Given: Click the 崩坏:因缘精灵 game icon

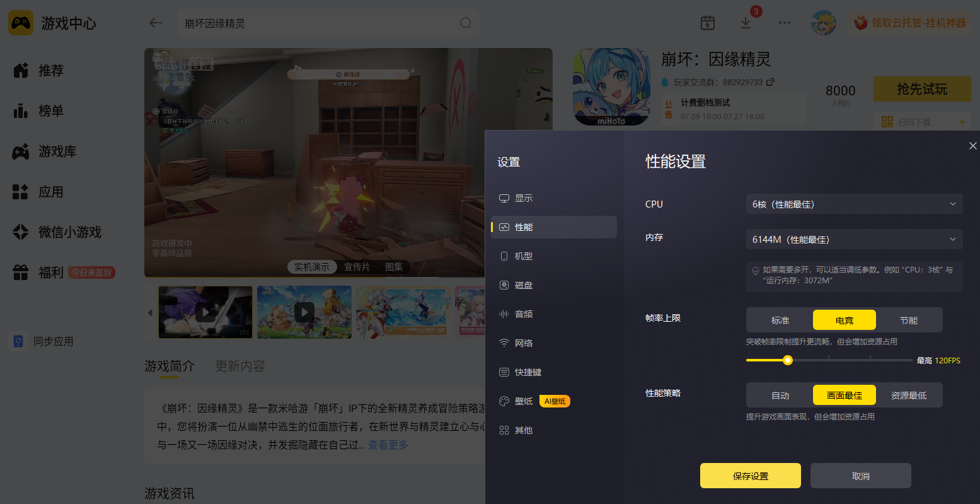Looking at the screenshot, I should click(611, 87).
